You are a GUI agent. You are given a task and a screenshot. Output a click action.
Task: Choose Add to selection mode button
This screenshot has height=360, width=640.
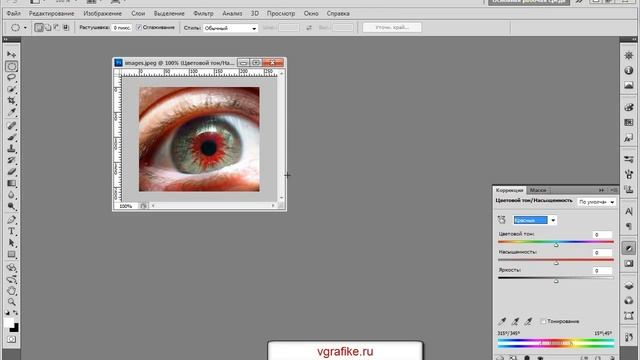48,28
